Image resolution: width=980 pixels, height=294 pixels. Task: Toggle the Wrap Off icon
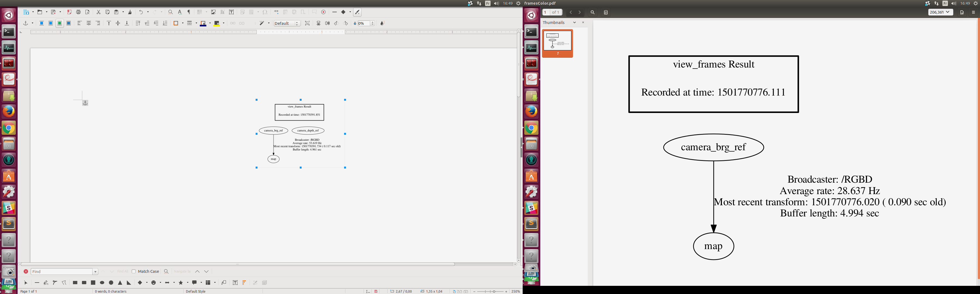[41, 23]
